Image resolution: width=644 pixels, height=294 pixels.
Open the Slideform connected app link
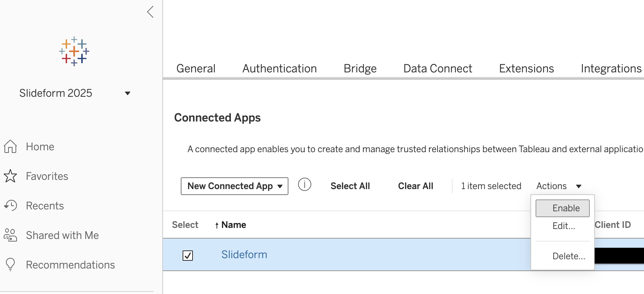point(244,254)
